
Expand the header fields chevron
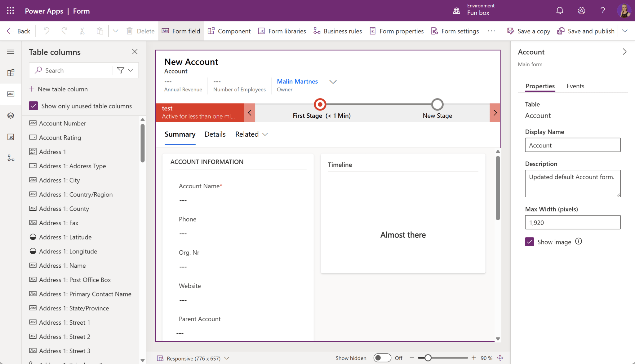[x=333, y=82]
